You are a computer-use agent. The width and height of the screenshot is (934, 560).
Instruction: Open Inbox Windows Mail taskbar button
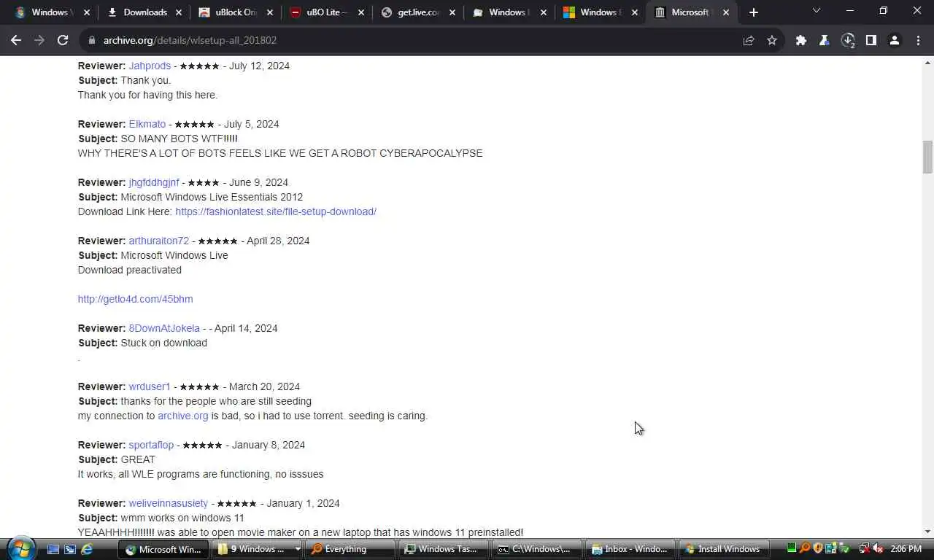pyautogui.click(x=630, y=549)
